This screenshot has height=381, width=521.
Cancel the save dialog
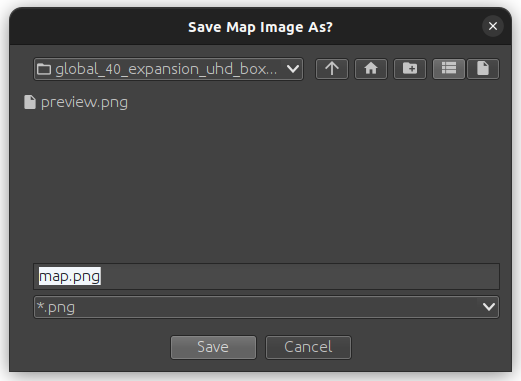308,347
